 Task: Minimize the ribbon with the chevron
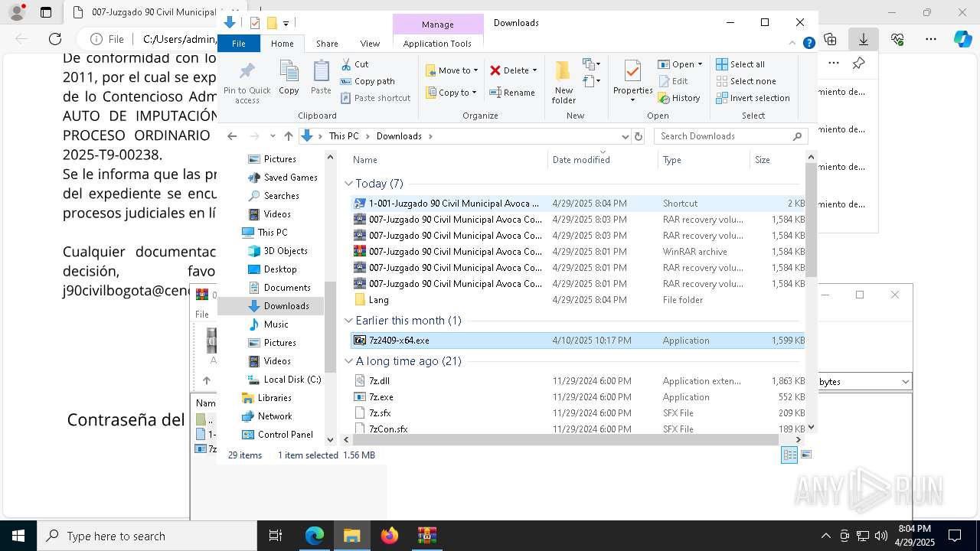pyautogui.click(x=792, y=44)
